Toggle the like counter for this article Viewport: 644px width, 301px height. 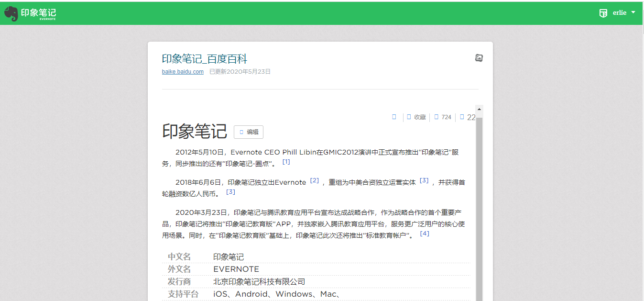click(443, 117)
